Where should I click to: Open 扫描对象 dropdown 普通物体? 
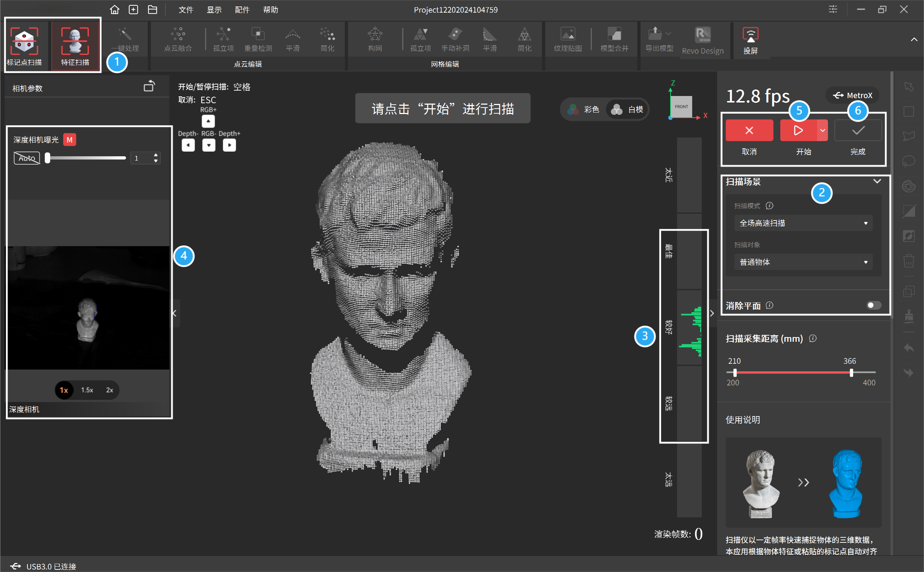click(x=803, y=262)
